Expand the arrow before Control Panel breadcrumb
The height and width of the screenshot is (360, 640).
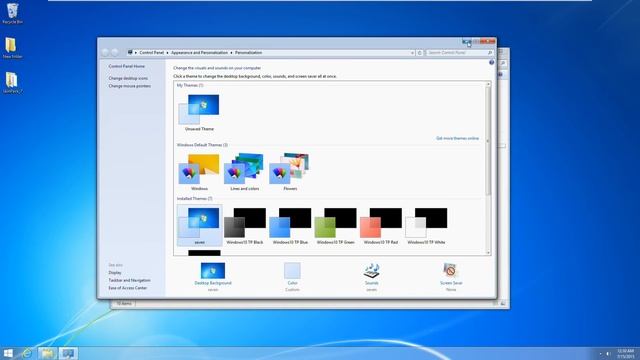(x=136, y=53)
